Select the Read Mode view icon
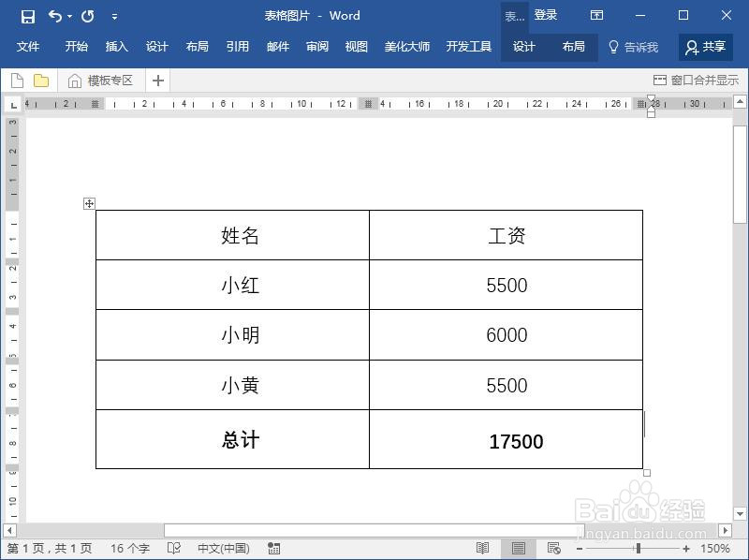 coord(483,548)
